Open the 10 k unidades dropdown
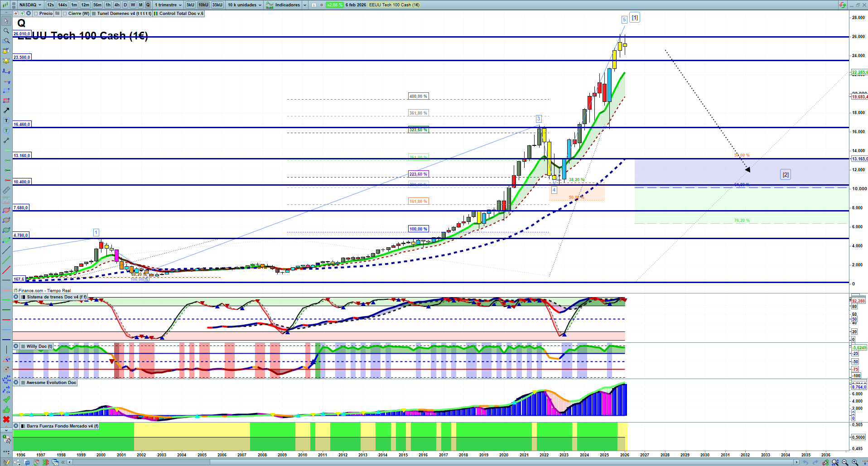This screenshot has height=466, width=868. (x=245, y=5)
